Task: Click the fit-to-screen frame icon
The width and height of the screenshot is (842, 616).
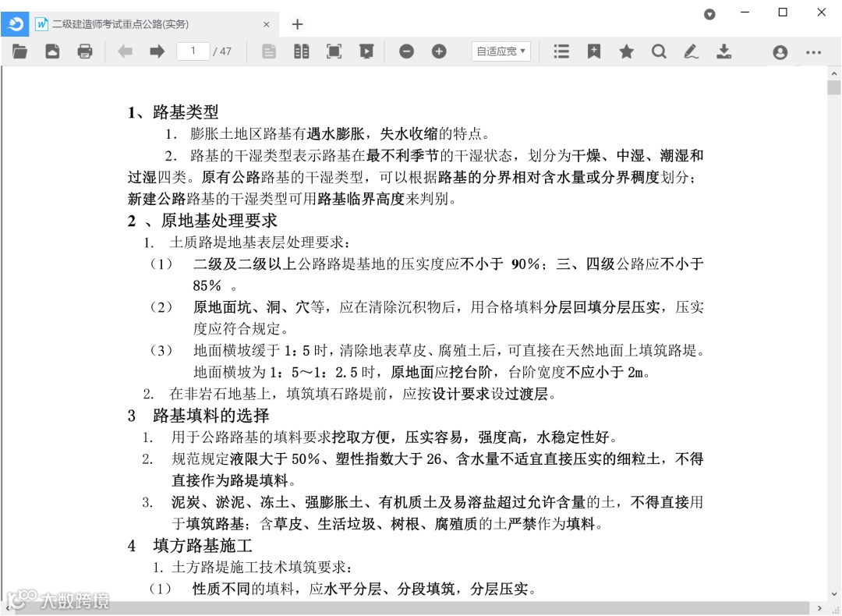Action: pos(334,51)
